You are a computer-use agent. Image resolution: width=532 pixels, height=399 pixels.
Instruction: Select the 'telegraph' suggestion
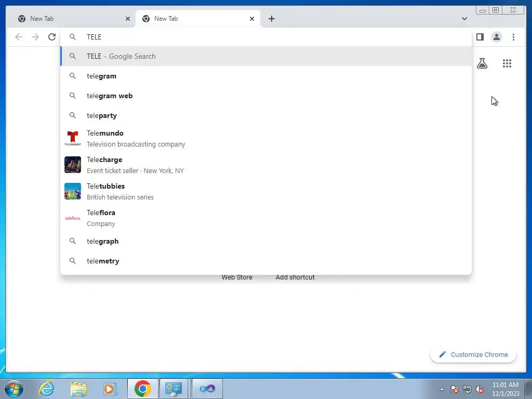(x=266, y=241)
